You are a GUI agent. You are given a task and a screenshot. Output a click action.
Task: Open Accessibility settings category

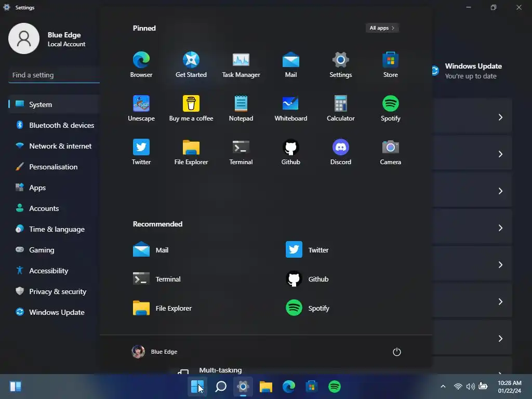[x=54, y=271]
